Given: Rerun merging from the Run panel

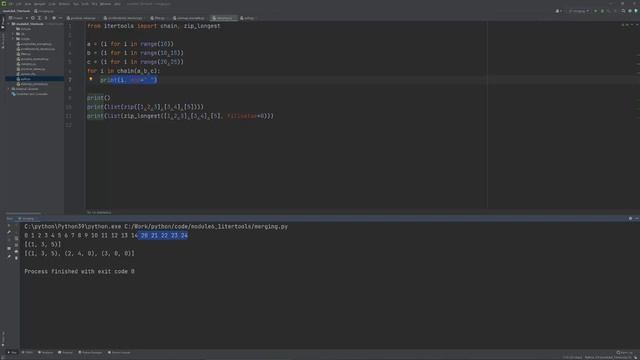Looking at the screenshot, I should pyautogui.click(x=9, y=225).
